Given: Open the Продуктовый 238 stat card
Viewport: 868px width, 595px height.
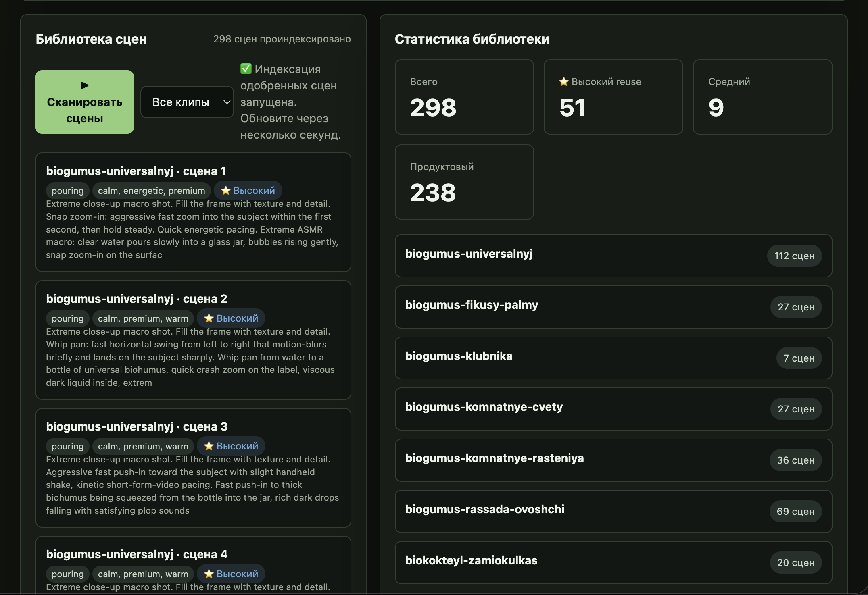Looking at the screenshot, I should coord(464,182).
